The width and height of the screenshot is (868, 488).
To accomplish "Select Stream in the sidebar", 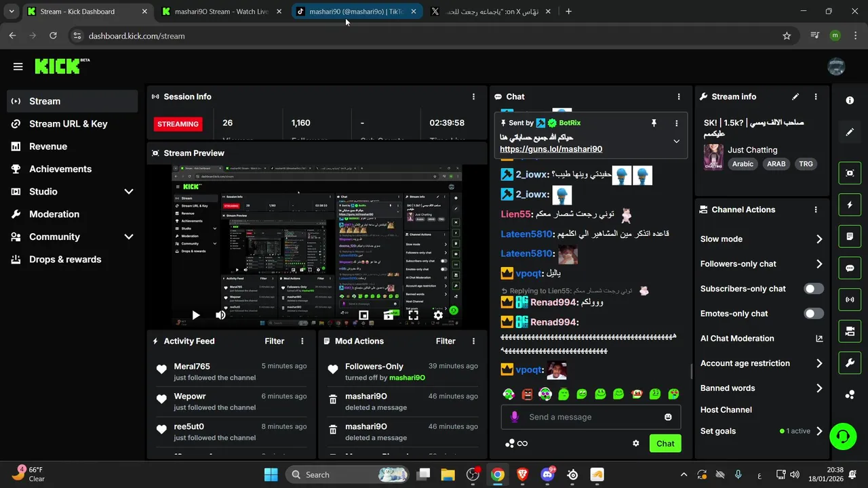I will (73, 101).
